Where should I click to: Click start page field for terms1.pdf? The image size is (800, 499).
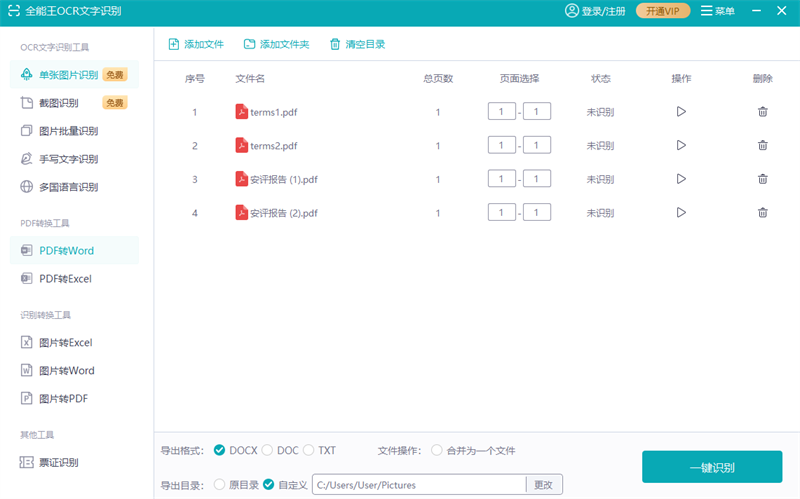(501, 112)
